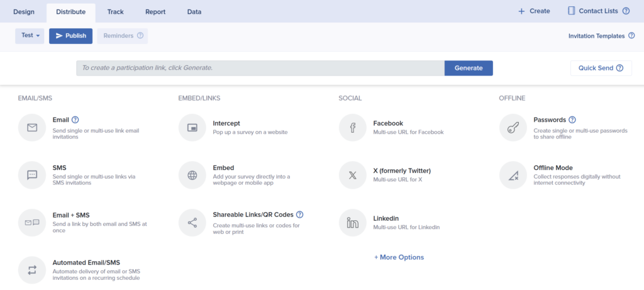Select the Facebook icon
The height and width of the screenshot is (290, 644).
352,128
